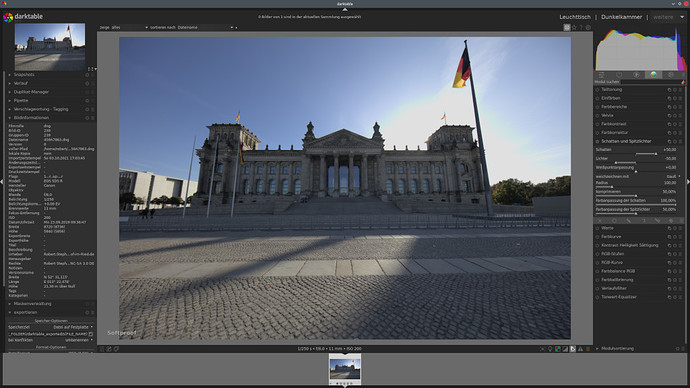Open presets menu for Velvia module
The height and width of the screenshot is (388, 690).
(x=680, y=116)
